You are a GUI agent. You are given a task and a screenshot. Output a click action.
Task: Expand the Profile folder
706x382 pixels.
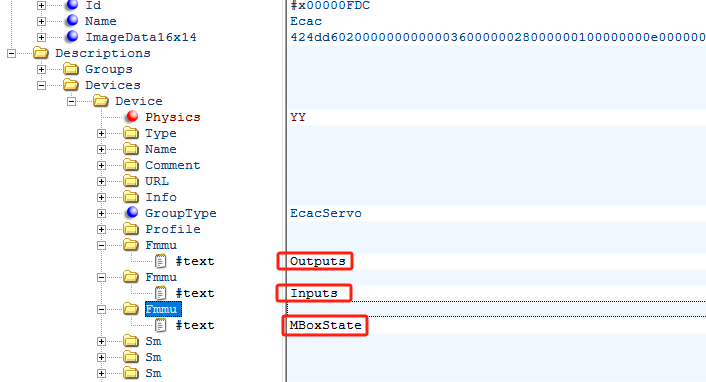point(101,229)
